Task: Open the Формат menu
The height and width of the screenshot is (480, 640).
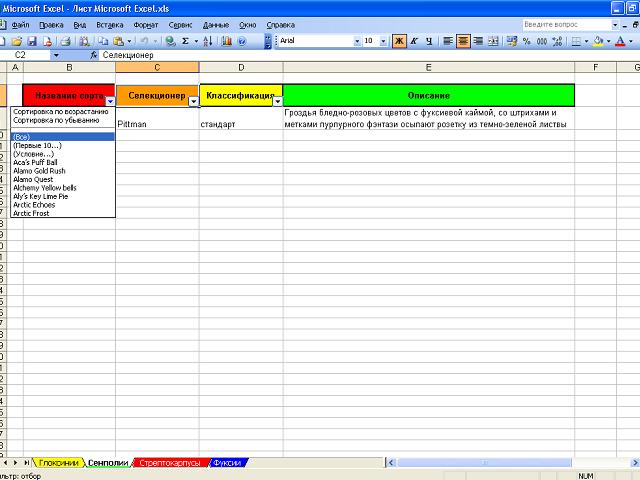Action: [146, 23]
